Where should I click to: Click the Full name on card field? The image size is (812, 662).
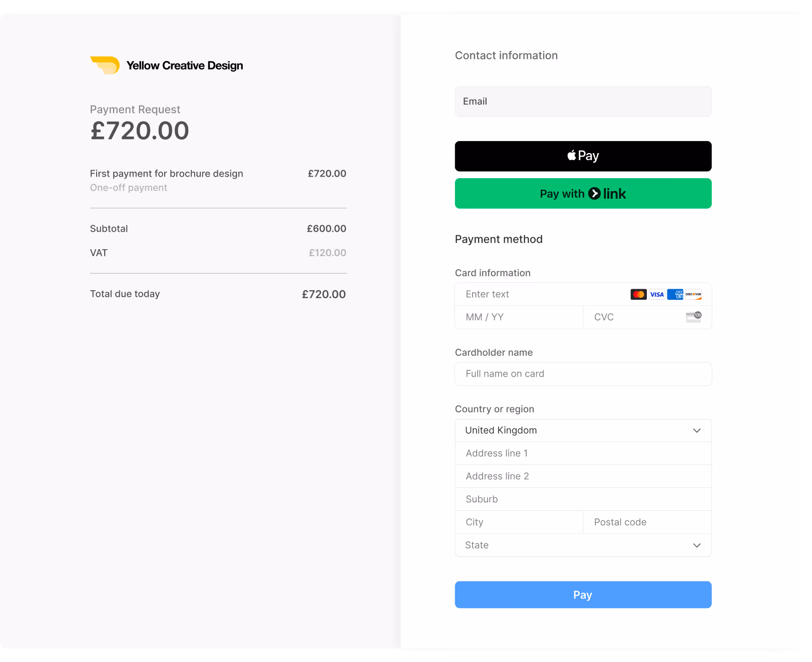click(x=583, y=374)
